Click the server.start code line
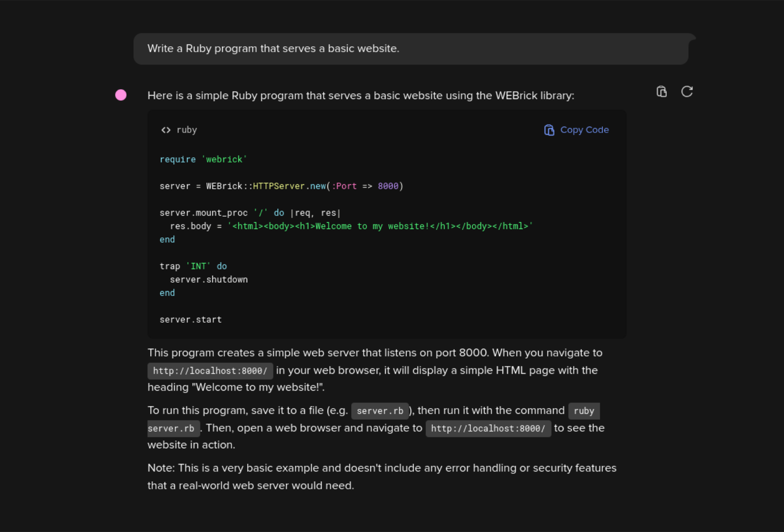This screenshot has width=784, height=532. coord(191,320)
